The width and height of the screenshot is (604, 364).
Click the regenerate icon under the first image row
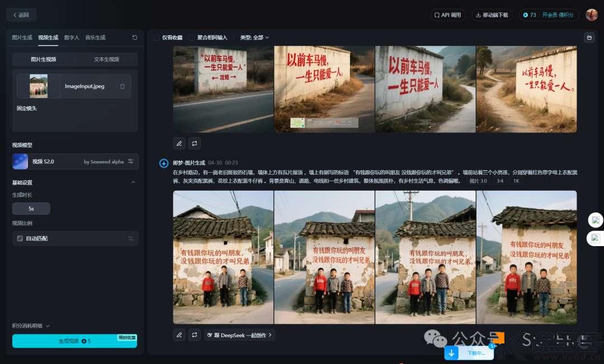(x=195, y=143)
